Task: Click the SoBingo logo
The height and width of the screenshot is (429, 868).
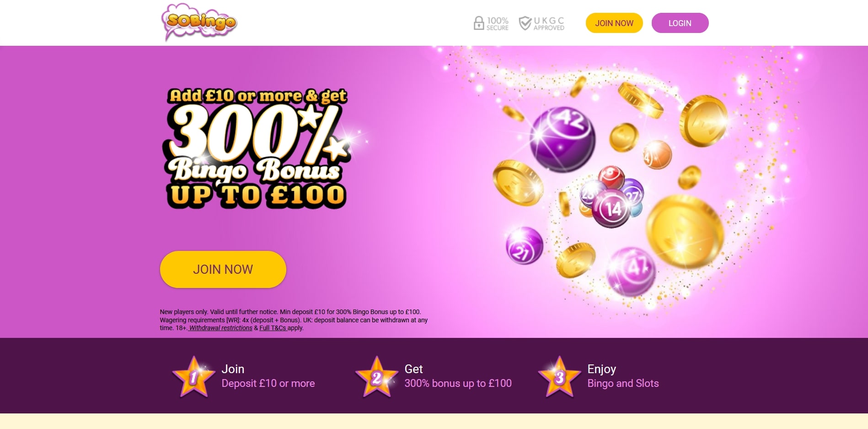Action: (199, 22)
